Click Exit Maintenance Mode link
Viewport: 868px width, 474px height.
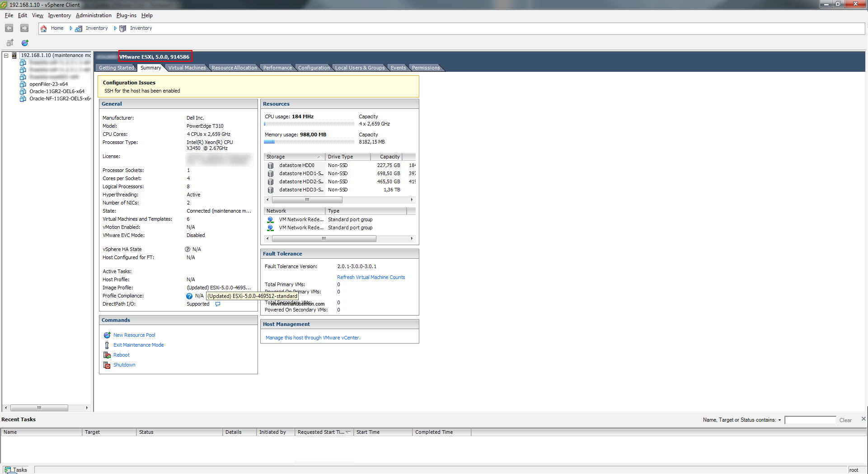pos(138,345)
